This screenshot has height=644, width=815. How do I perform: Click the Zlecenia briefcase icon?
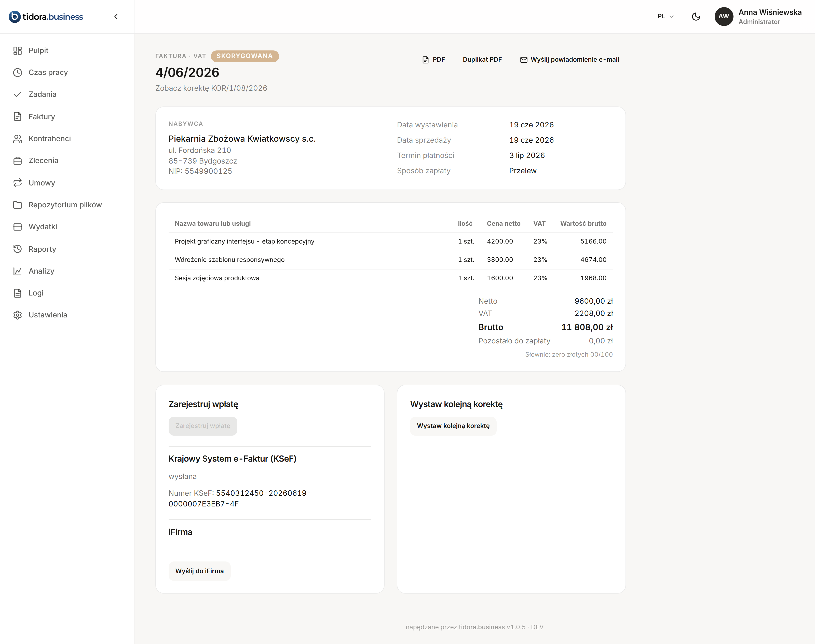coord(17,161)
